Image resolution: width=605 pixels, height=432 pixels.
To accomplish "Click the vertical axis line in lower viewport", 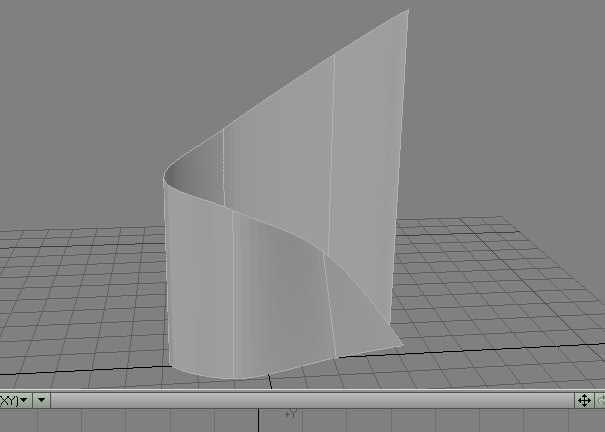I will click(261, 422).
